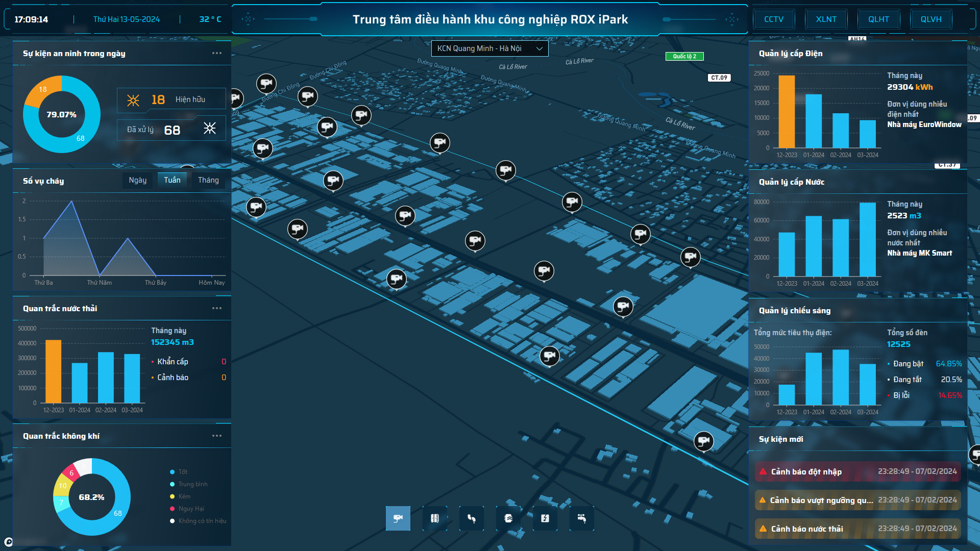Click the cabinet layer icon in bottom toolbar

click(x=435, y=518)
